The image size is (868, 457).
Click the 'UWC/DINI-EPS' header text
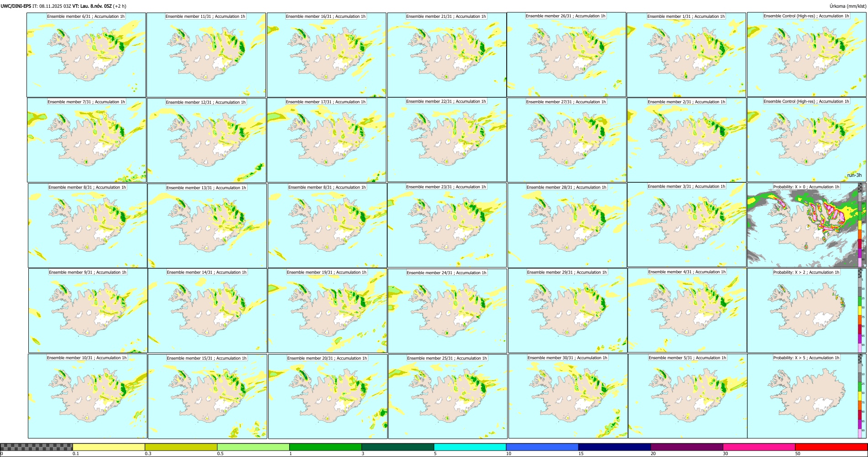[16, 6]
